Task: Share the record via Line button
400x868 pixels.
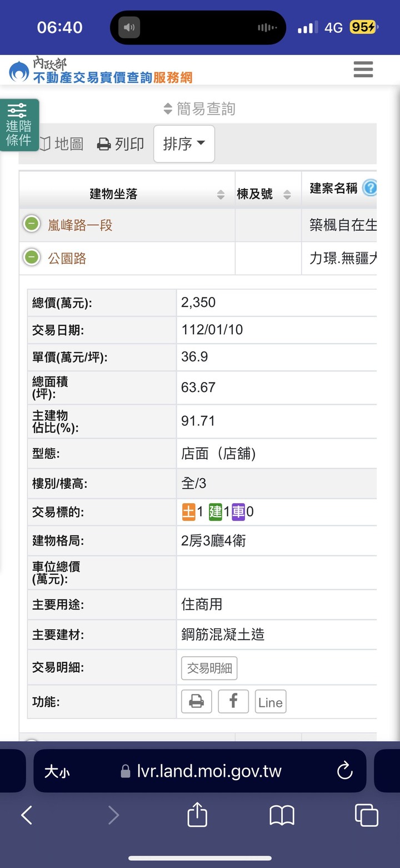Action: tap(271, 702)
